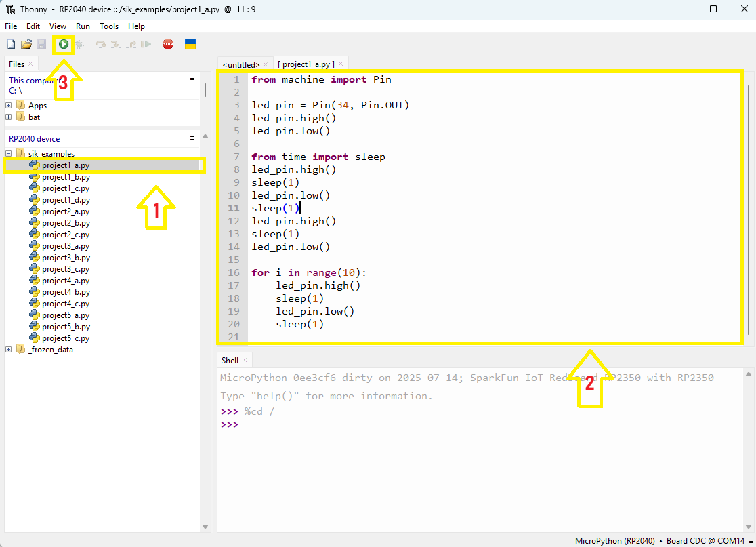Expand the bat folder
Screen dimensions: 756x547
(x=9, y=117)
